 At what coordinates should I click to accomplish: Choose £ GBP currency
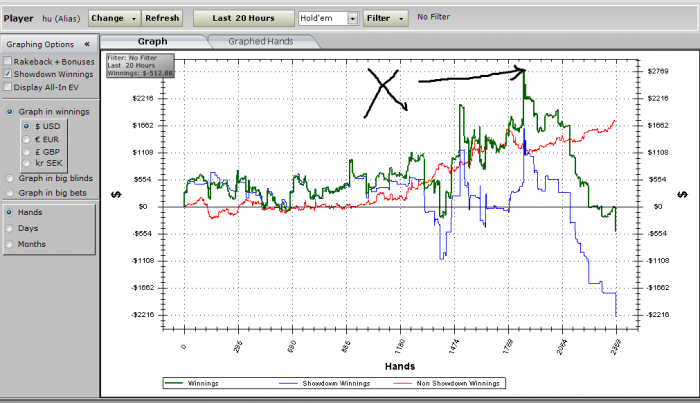26,152
